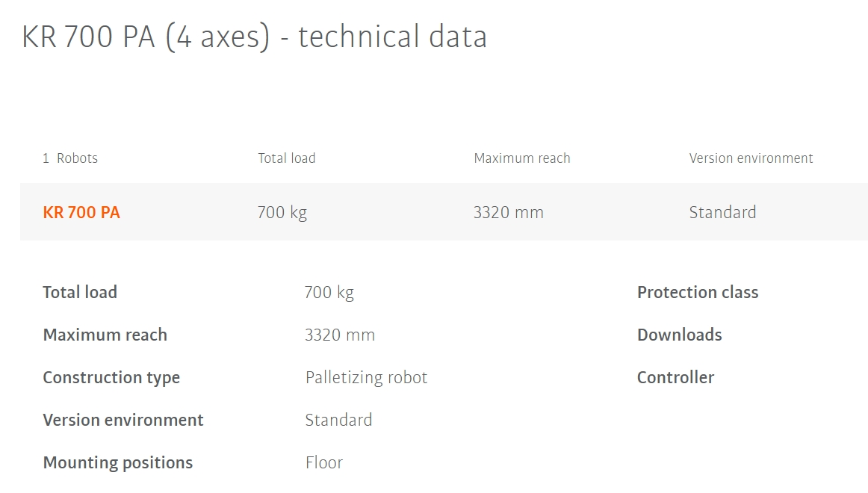Select 3320 mm in the highlighted row

click(509, 212)
